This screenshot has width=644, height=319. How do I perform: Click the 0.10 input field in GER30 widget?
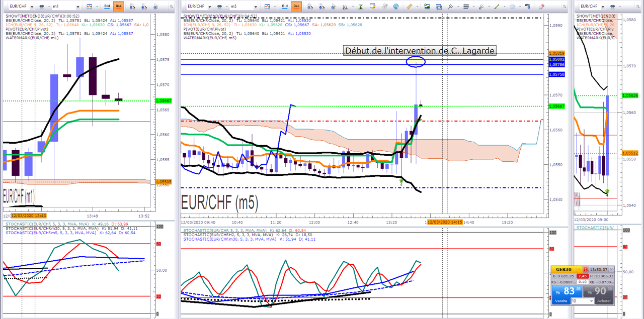pyautogui.click(x=583, y=282)
